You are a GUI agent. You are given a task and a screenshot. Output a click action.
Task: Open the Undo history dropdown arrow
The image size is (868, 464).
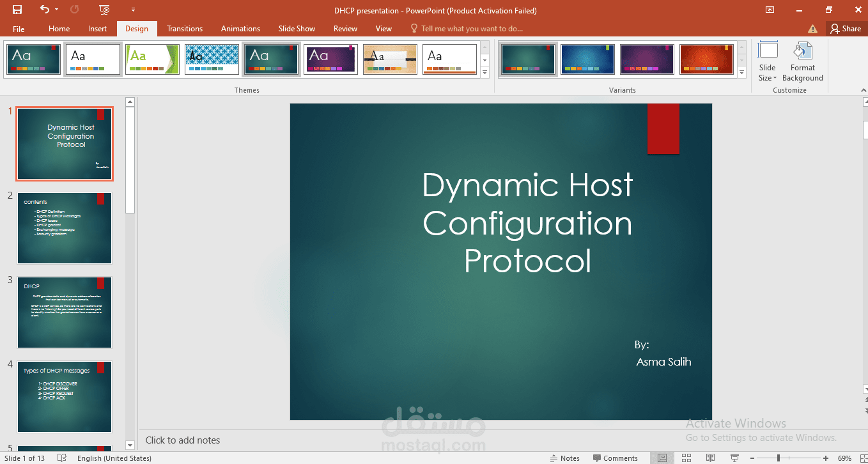tap(56, 10)
